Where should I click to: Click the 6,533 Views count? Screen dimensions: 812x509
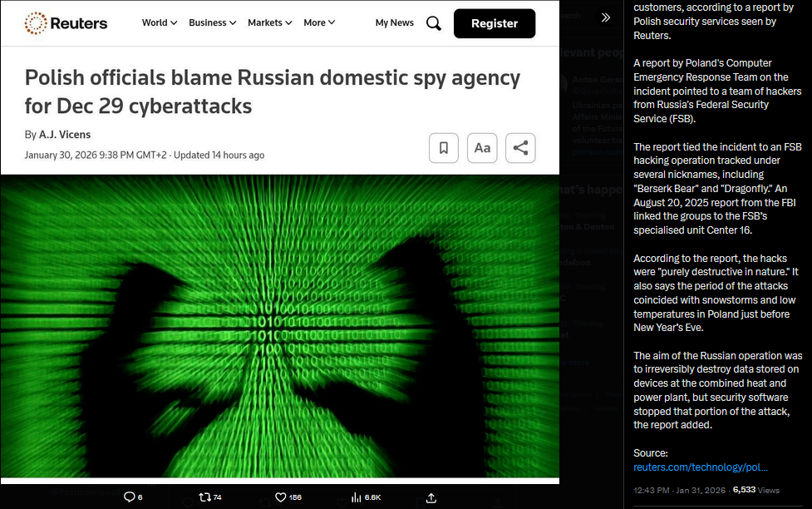(756, 491)
